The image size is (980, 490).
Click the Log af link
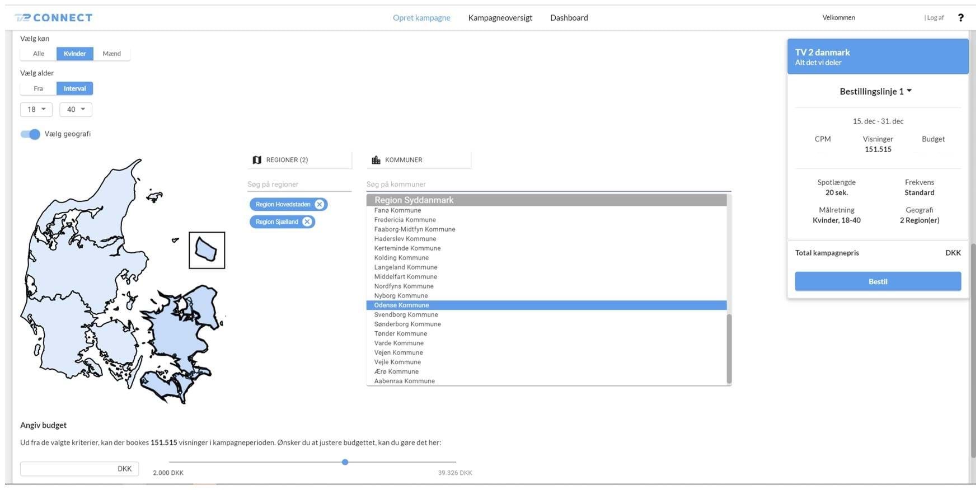(x=935, y=18)
